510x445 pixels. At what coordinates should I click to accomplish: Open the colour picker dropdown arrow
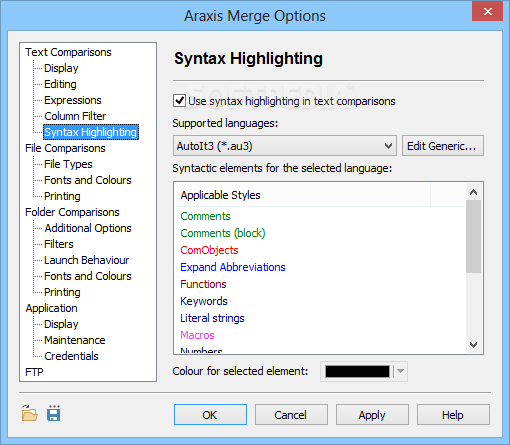pos(401,371)
